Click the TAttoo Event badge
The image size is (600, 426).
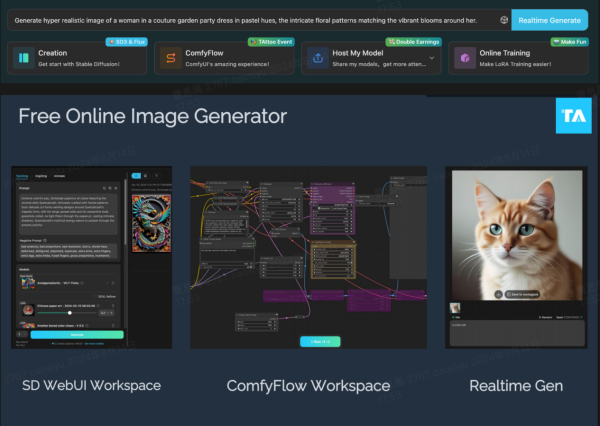(270, 43)
